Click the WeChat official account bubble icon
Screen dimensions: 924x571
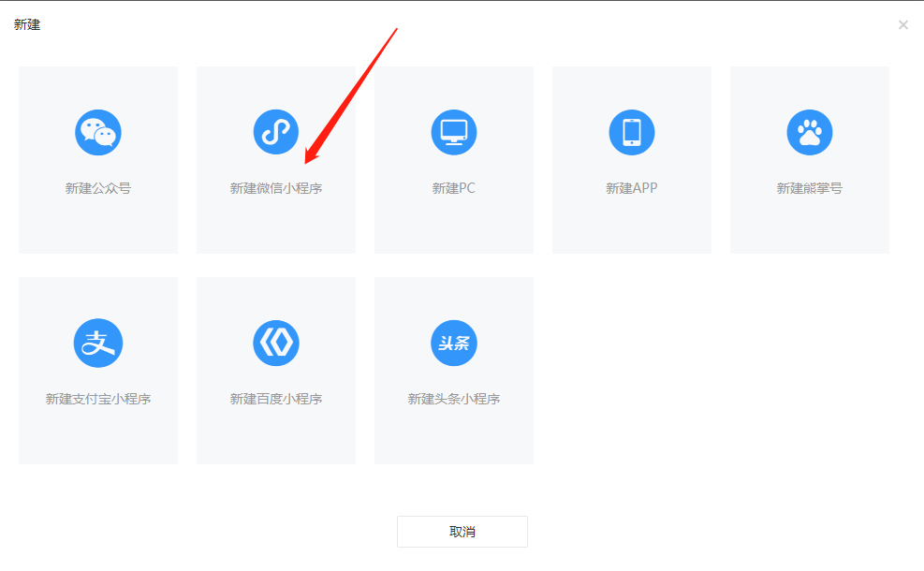click(x=97, y=133)
